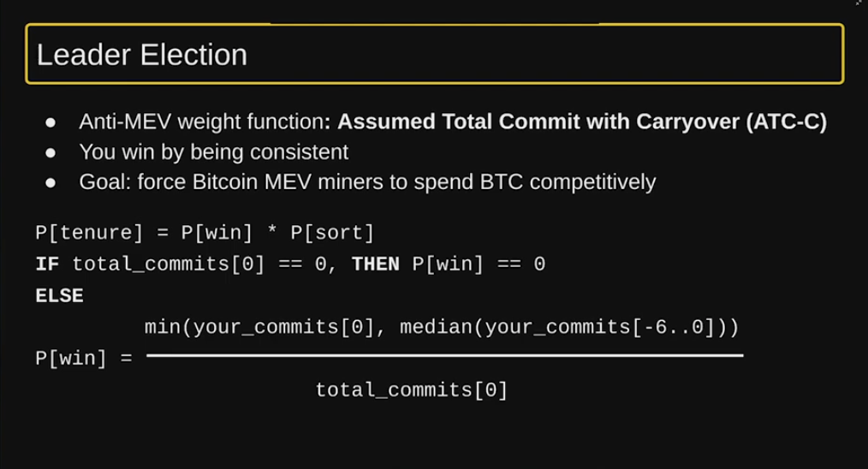Click "You win by being consistent" line
The image size is (868, 469).
pyautogui.click(x=213, y=152)
